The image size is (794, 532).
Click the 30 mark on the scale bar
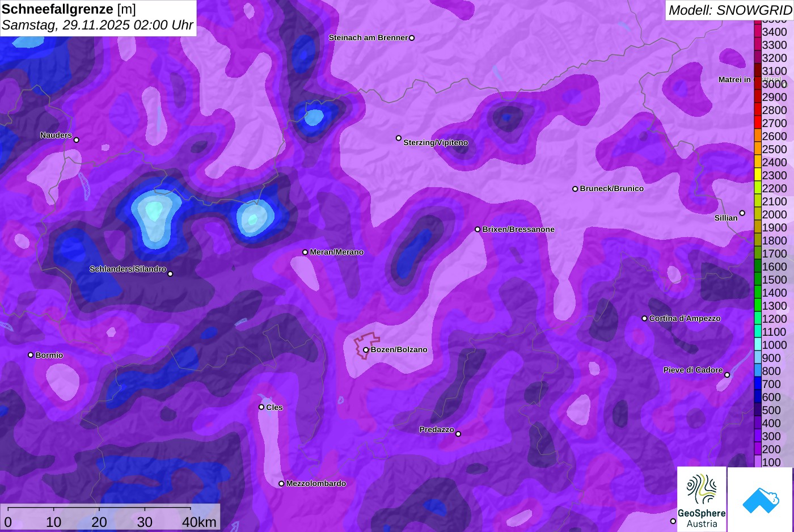[x=145, y=522]
